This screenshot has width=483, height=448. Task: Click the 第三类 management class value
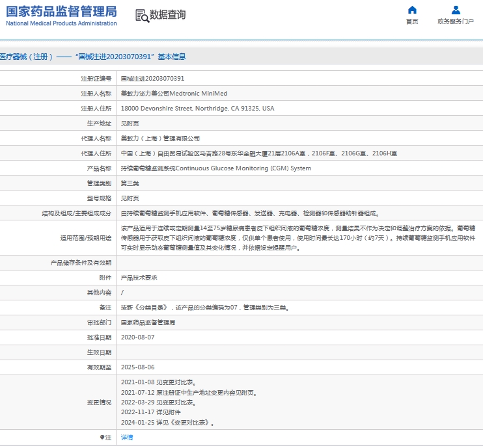point(130,183)
